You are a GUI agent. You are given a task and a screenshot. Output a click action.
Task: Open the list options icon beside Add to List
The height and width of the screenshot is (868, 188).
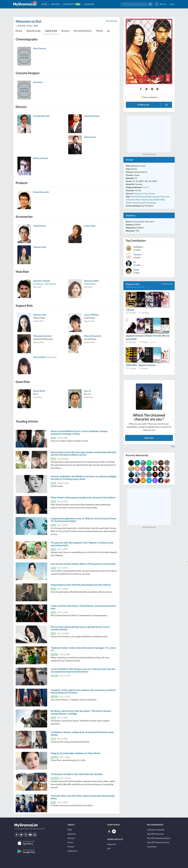166,105
